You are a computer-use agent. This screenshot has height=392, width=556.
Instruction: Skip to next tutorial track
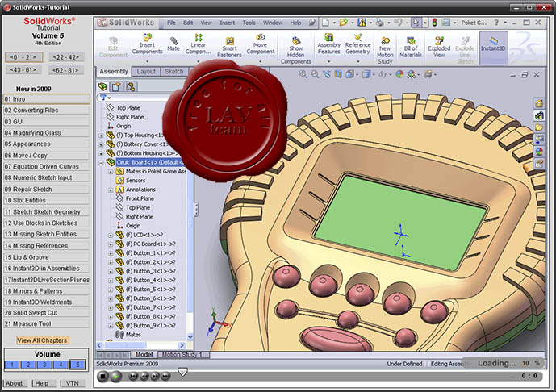click(x=166, y=377)
